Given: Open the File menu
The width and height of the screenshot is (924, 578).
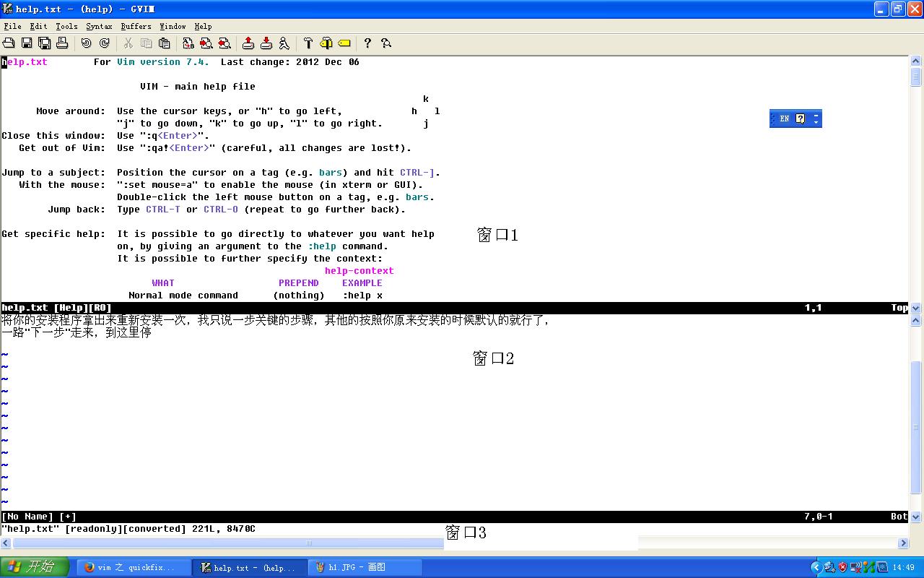Looking at the screenshot, I should (x=12, y=26).
